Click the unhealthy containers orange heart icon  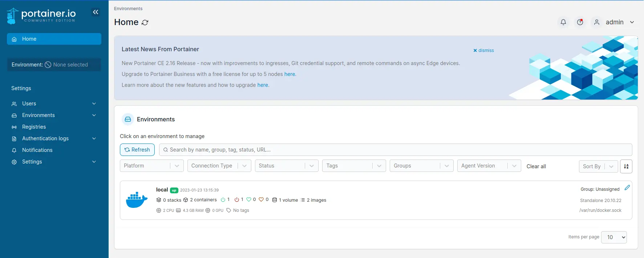click(x=261, y=199)
